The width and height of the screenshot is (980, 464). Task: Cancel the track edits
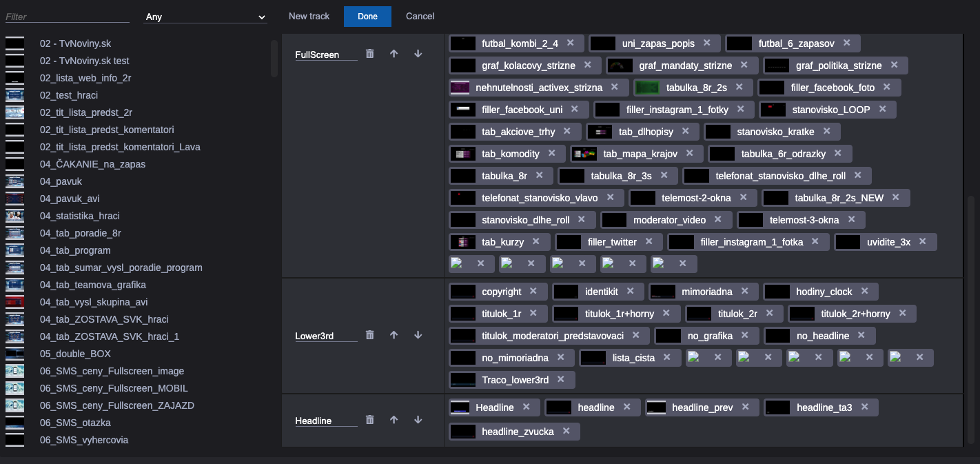point(420,17)
